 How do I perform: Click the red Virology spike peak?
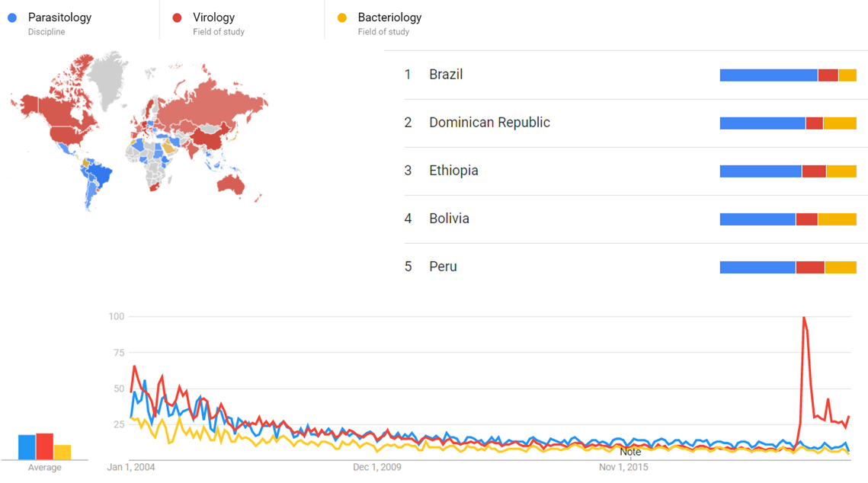[804, 318]
